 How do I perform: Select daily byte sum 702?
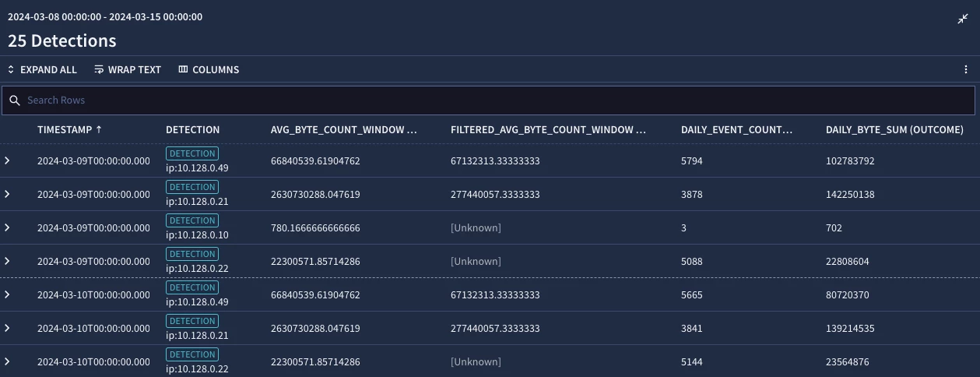click(x=834, y=228)
